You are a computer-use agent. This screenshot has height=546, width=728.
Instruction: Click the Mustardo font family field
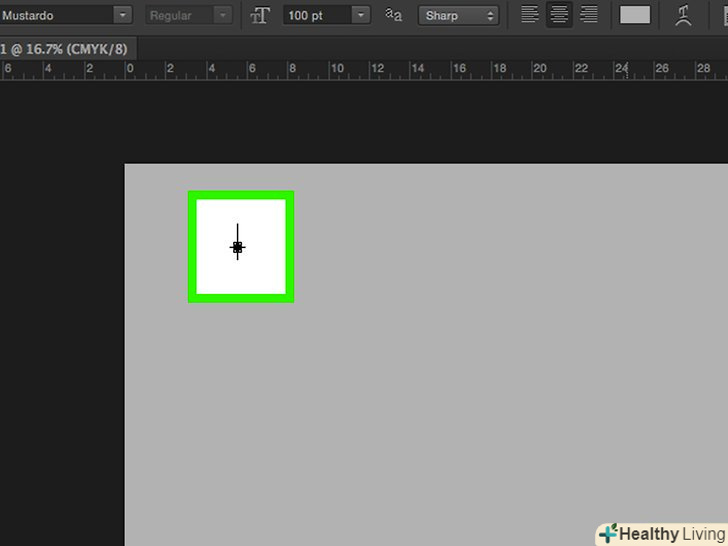(x=55, y=15)
